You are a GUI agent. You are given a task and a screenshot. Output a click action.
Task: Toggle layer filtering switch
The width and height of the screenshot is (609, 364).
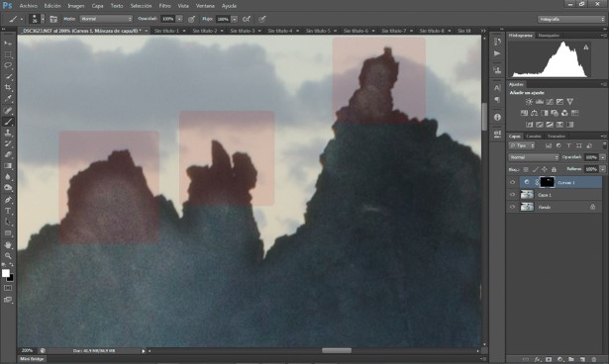604,145
